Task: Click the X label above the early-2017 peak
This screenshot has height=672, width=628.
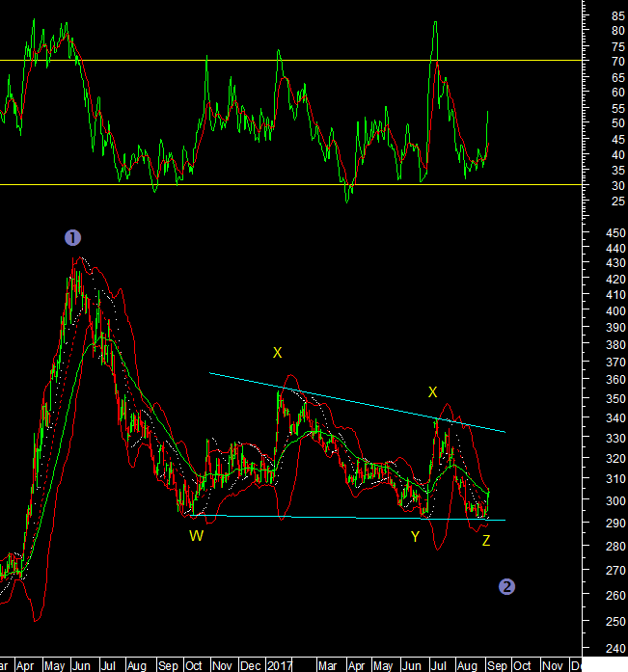Action: pos(278,353)
